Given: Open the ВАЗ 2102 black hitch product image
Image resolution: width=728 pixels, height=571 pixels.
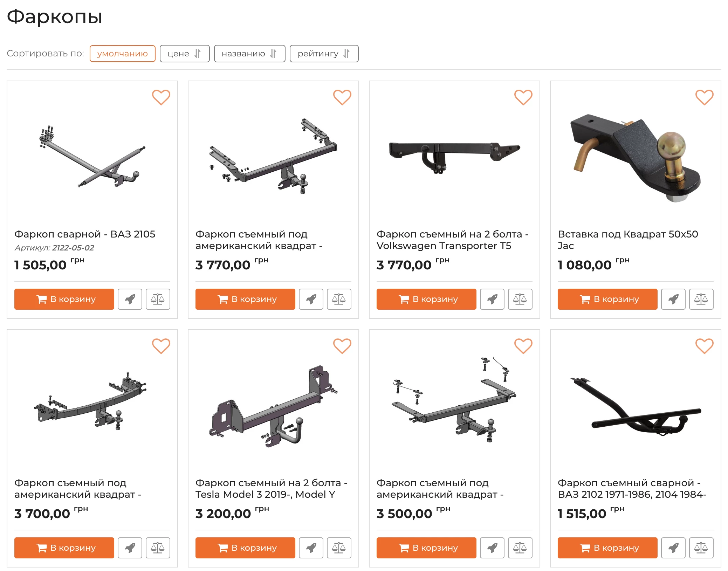Looking at the screenshot, I should [636, 407].
